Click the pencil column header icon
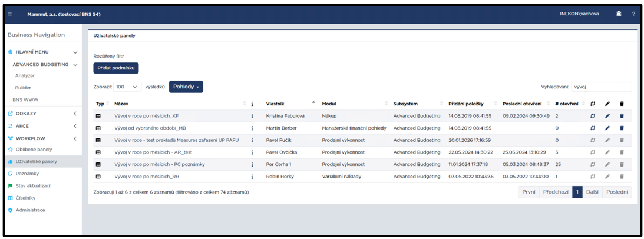644x239 pixels. coord(607,104)
